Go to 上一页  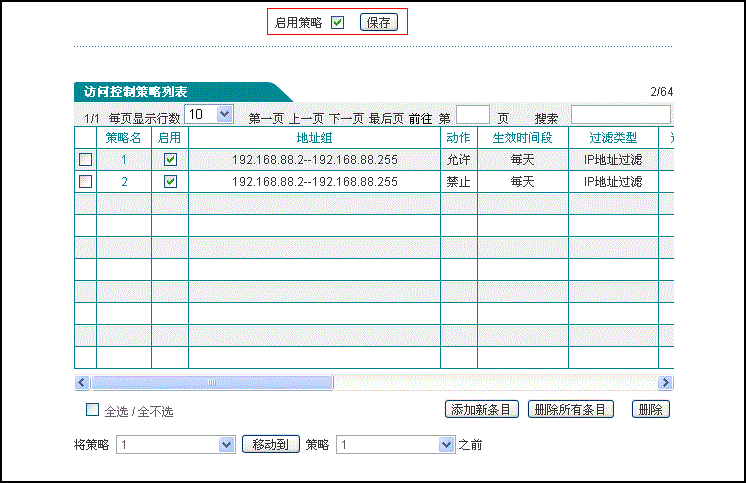(x=306, y=118)
